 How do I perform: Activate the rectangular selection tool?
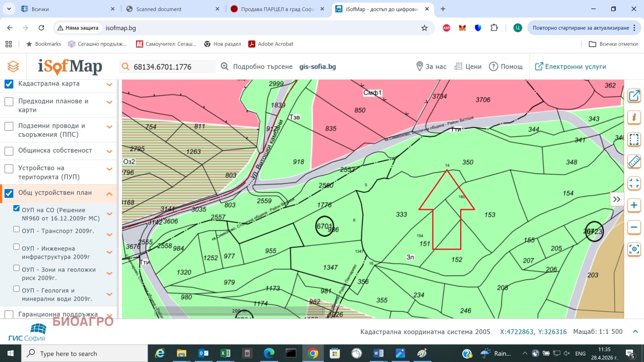(x=634, y=140)
